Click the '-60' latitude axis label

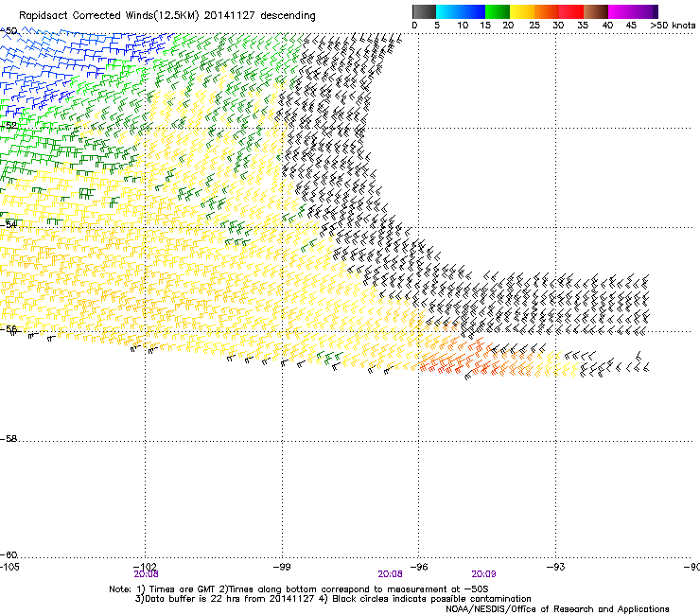pyautogui.click(x=9, y=554)
